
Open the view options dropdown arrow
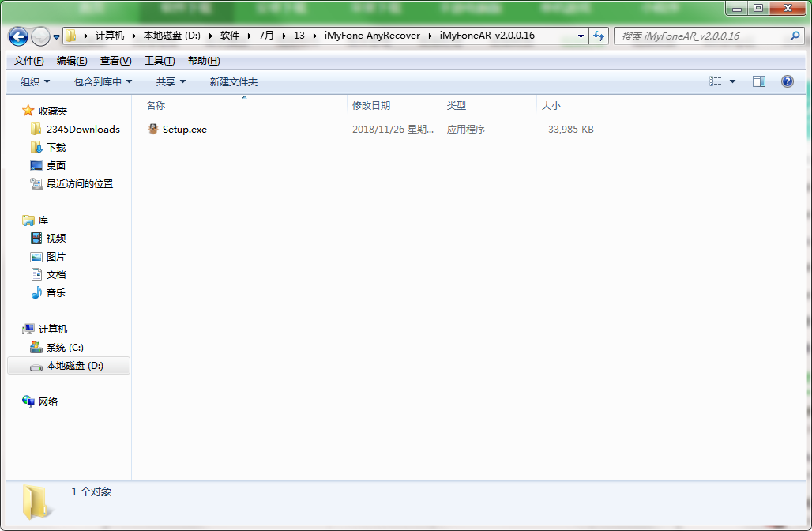click(x=732, y=81)
